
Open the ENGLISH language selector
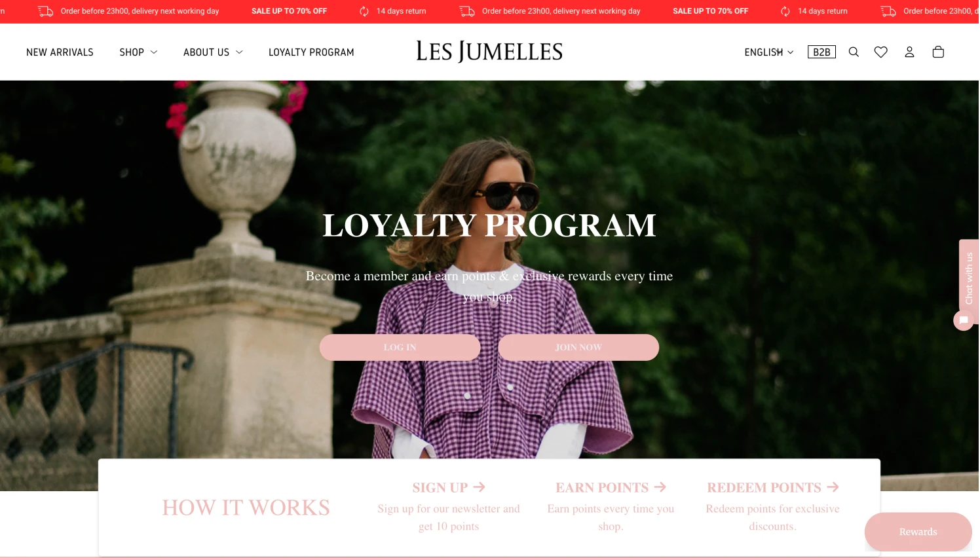tap(770, 52)
